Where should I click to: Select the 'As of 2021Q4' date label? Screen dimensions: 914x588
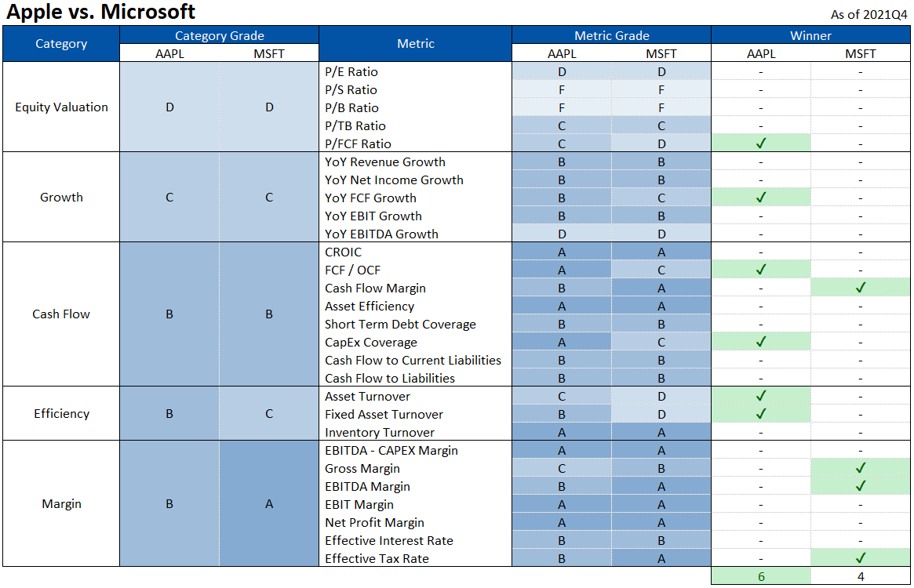(x=869, y=15)
